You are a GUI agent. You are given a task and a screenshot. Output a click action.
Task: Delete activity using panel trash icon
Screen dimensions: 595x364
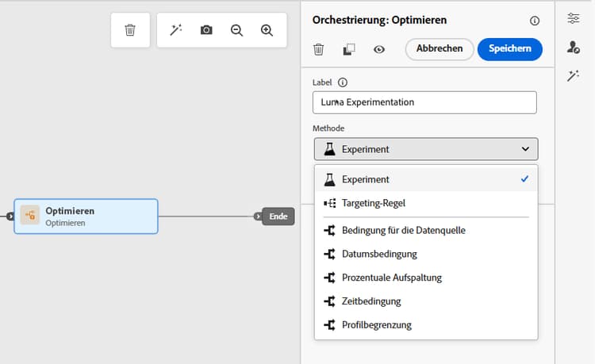tap(319, 49)
